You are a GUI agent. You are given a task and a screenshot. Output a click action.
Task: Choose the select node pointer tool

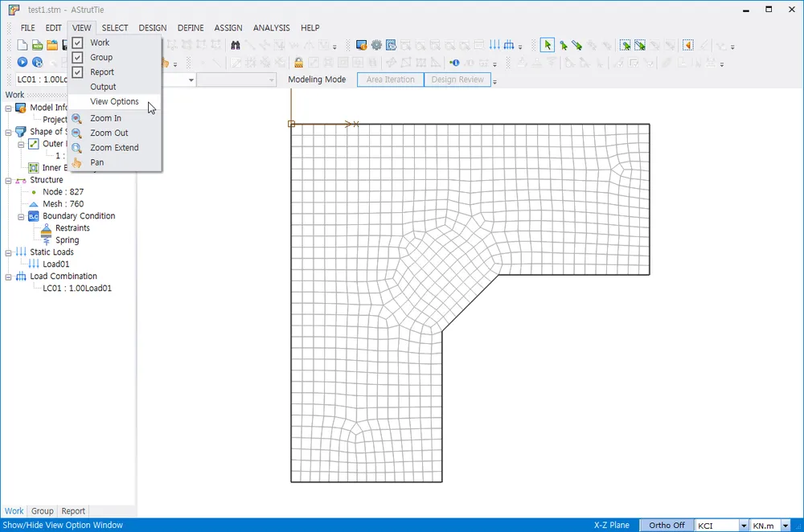(x=564, y=46)
